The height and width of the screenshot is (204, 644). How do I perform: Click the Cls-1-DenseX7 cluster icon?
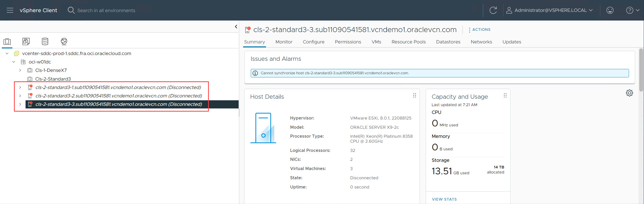(x=30, y=70)
